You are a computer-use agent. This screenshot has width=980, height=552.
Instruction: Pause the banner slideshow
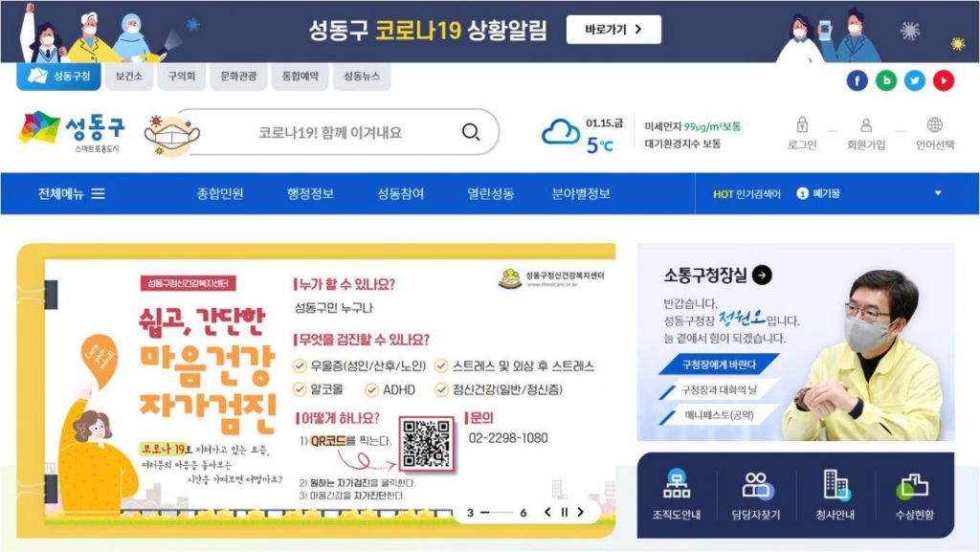564,513
